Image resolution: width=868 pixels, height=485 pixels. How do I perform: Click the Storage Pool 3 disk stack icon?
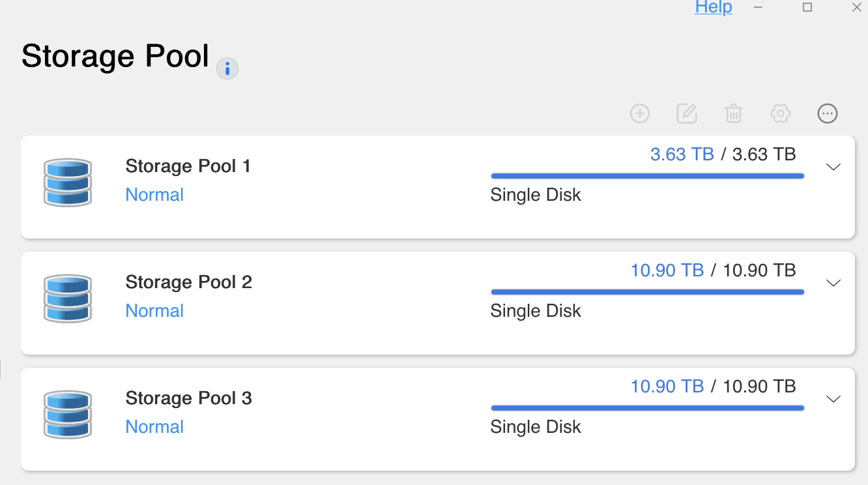(68, 415)
